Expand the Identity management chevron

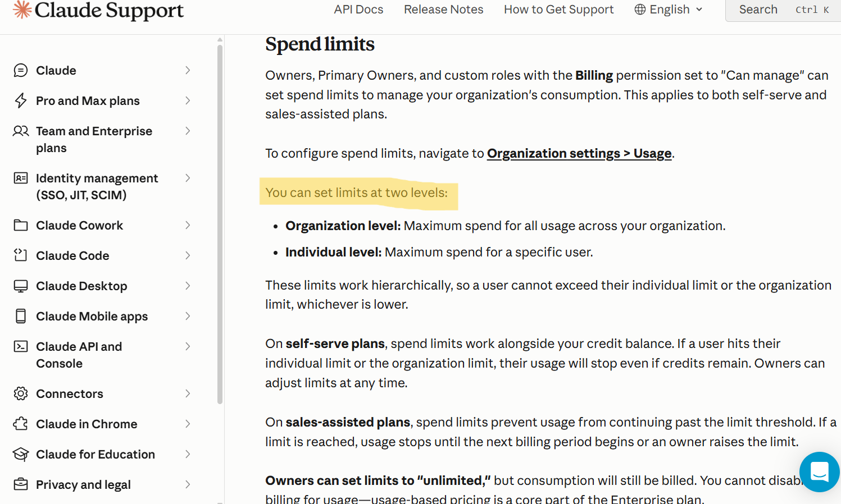point(188,178)
